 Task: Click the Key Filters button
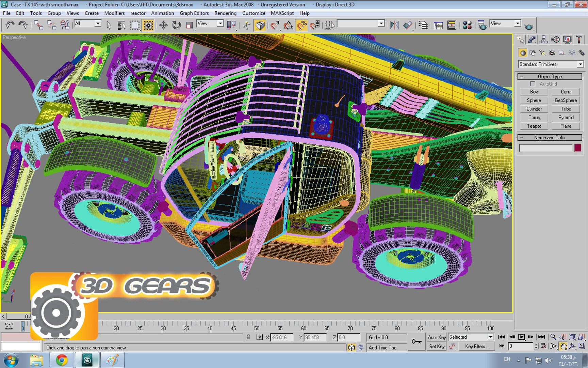point(476,346)
